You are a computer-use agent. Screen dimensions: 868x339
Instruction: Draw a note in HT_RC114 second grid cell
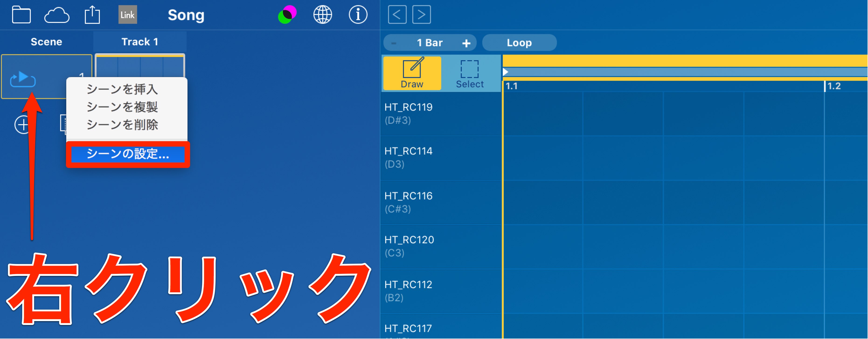point(623,158)
